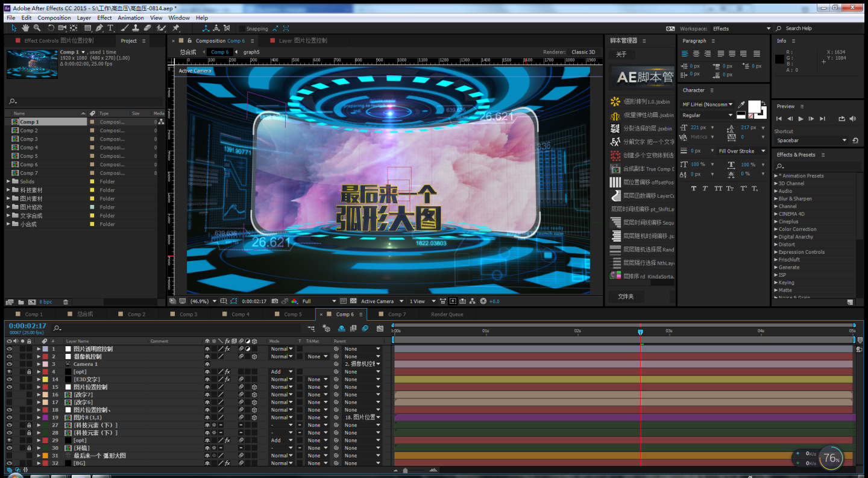Screen dimensions: 868x478
Task: Open the Effect menu
Action: (104, 18)
